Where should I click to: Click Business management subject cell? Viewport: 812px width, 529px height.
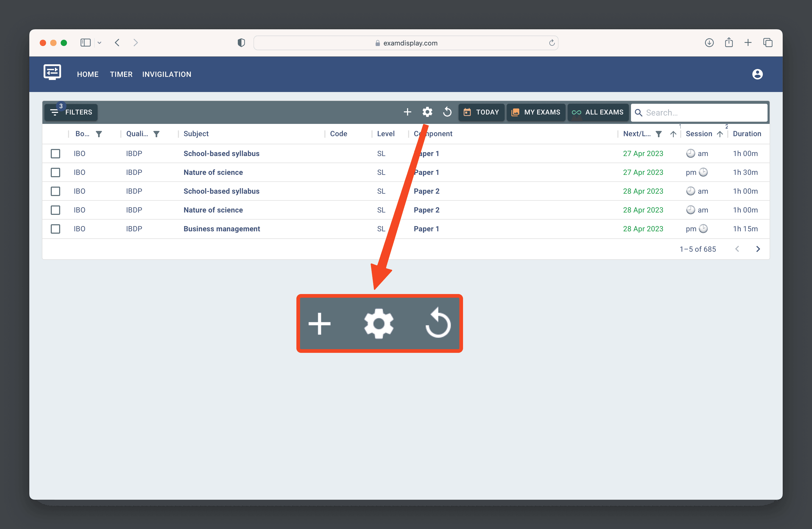tap(221, 229)
